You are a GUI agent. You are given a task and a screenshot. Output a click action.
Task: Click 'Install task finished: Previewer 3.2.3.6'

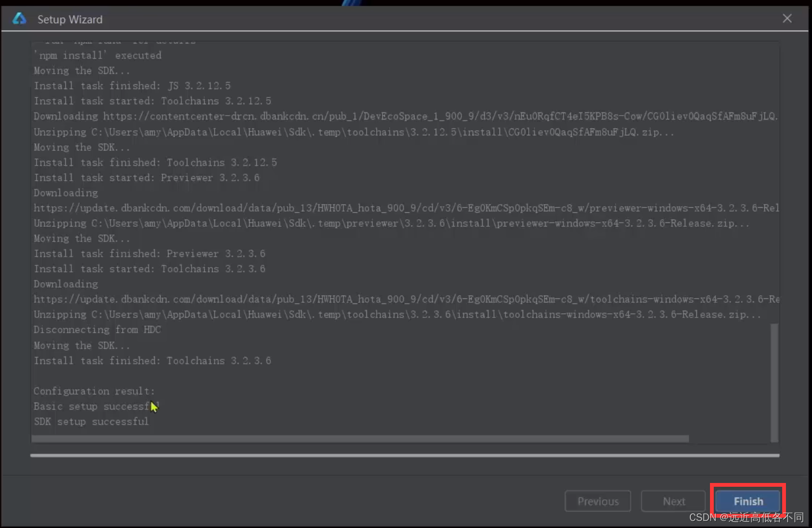(x=149, y=254)
